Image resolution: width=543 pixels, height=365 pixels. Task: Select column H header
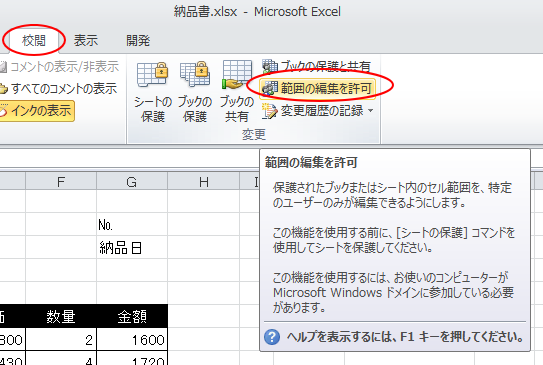coord(204,181)
